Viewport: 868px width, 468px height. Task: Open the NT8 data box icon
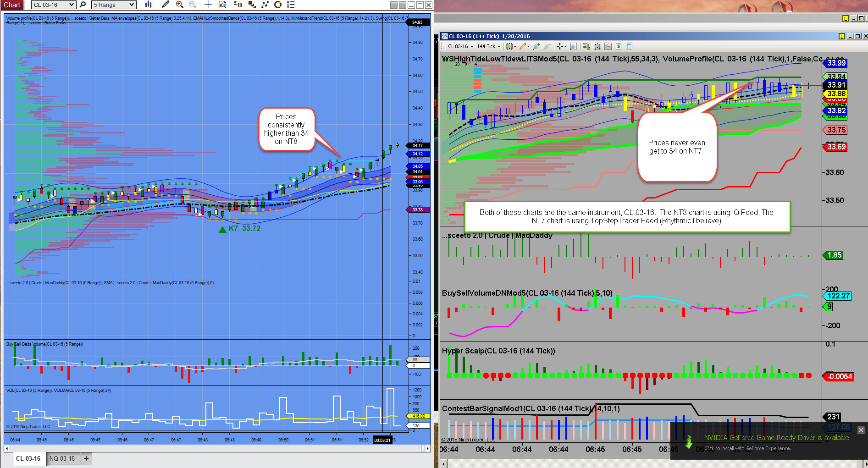click(x=222, y=5)
